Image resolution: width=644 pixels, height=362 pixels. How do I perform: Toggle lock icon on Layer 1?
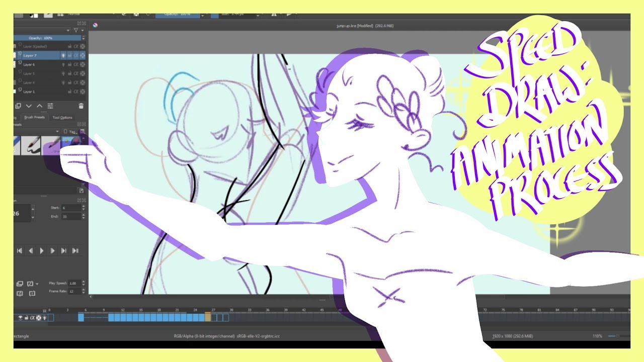point(69,92)
